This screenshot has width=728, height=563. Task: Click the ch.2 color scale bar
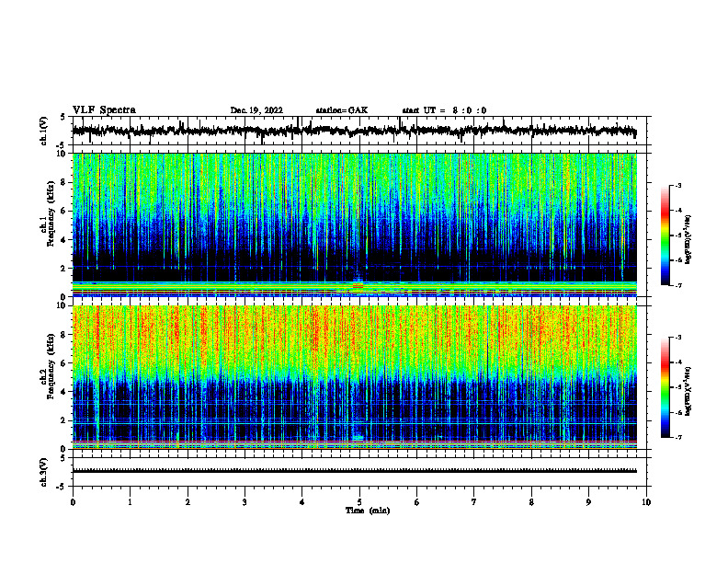click(x=665, y=387)
